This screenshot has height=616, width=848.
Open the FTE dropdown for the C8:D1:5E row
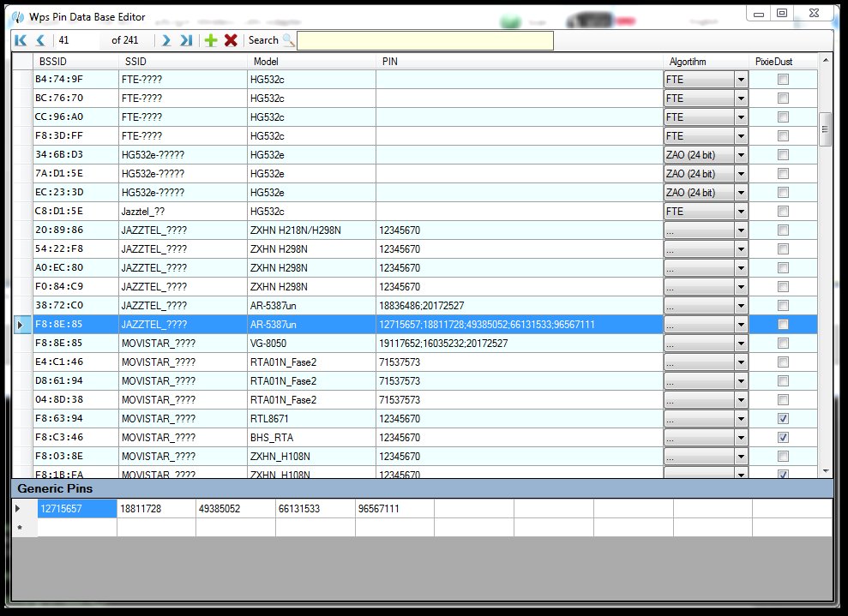(741, 212)
